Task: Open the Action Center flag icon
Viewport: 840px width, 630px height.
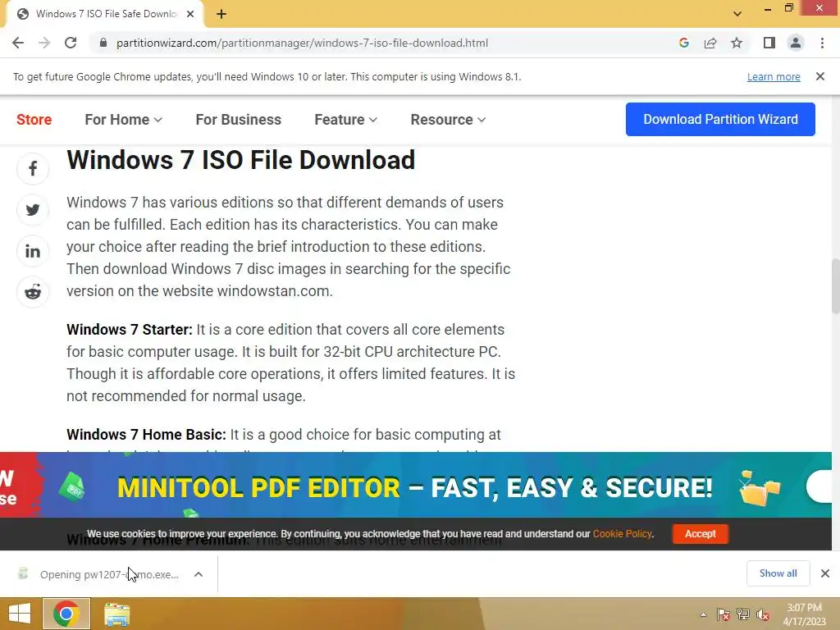Action: point(723,614)
